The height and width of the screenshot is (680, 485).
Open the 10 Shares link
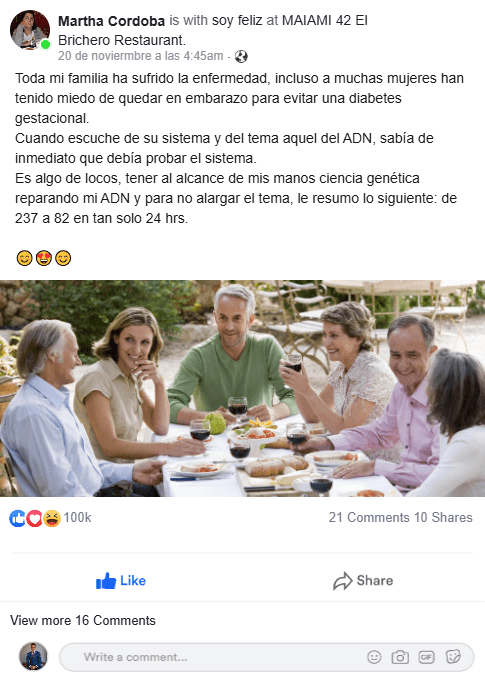pos(443,517)
